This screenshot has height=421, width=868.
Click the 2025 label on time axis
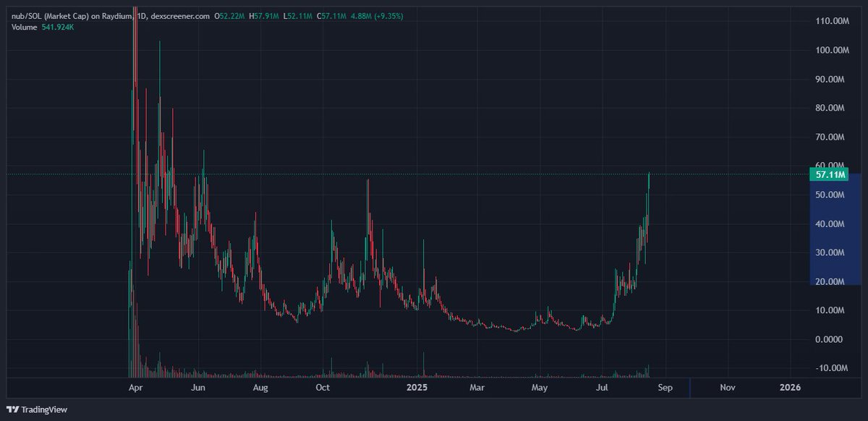tap(417, 388)
